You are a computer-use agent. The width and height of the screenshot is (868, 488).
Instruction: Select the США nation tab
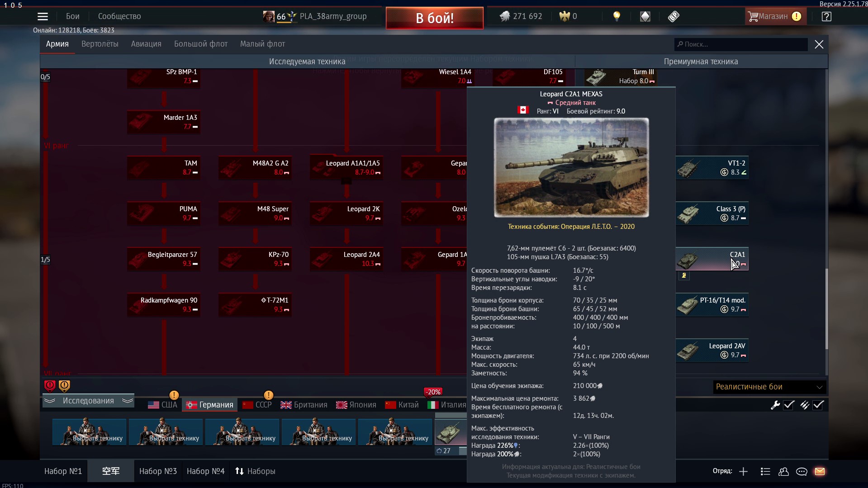[163, 405]
